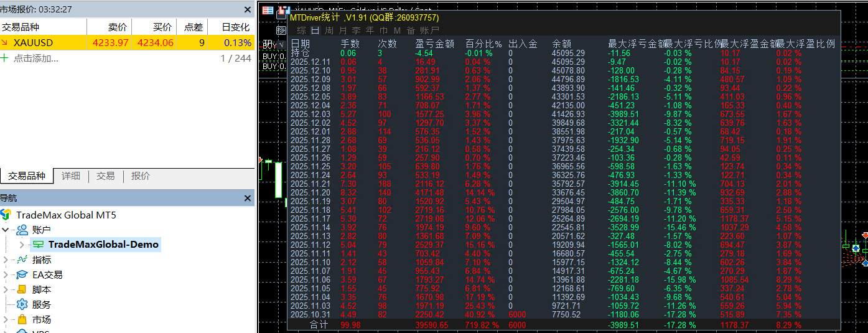Close the 导航 navigator panel

pos(248,199)
